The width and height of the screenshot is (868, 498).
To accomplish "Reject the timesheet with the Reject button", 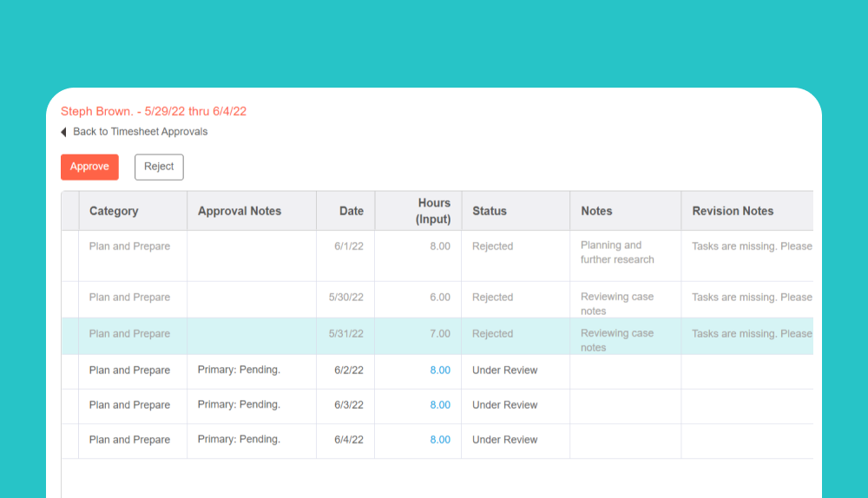I will [x=159, y=167].
